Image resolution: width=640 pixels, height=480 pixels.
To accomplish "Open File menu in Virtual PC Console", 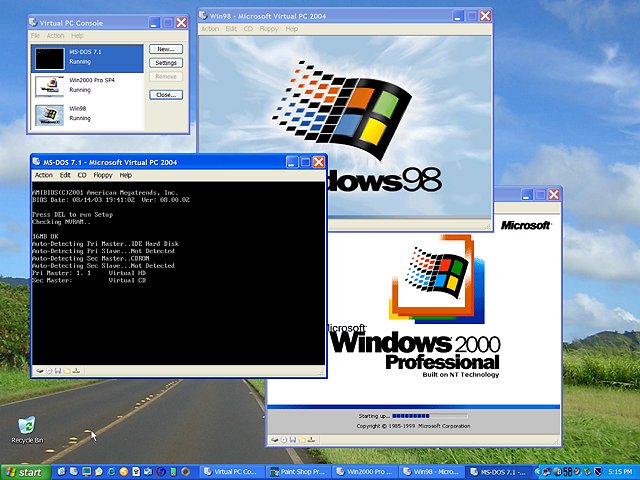I will 35,36.
